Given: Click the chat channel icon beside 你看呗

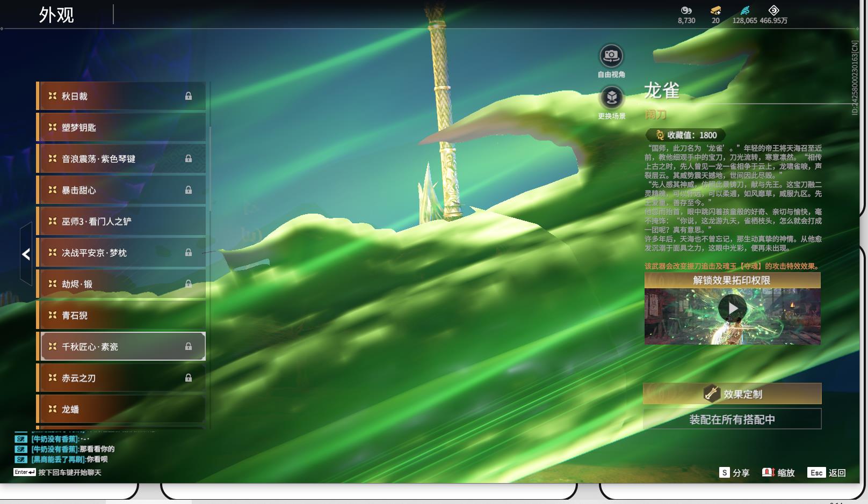Looking at the screenshot, I should (x=21, y=459).
